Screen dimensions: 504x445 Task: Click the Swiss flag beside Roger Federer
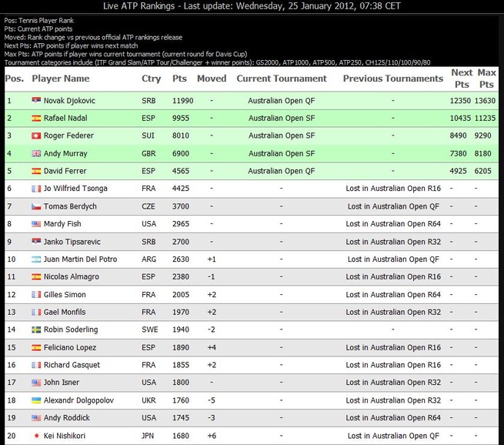pyautogui.click(x=36, y=136)
